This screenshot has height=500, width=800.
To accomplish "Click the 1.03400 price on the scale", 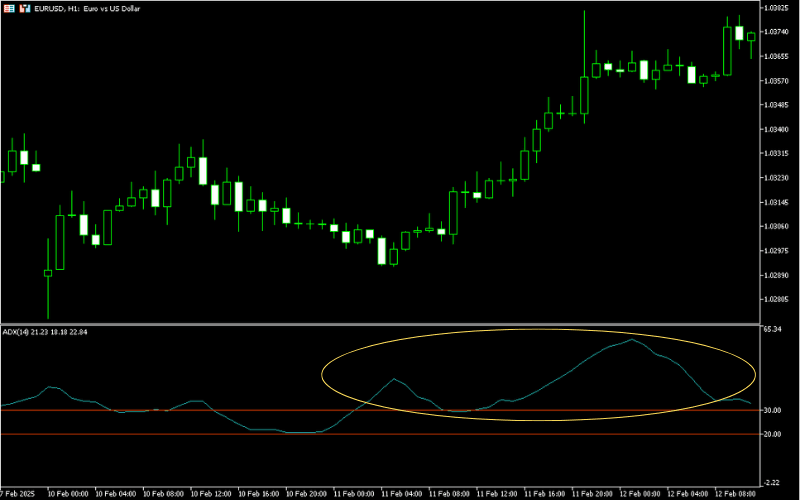I will tap(777, 130).
